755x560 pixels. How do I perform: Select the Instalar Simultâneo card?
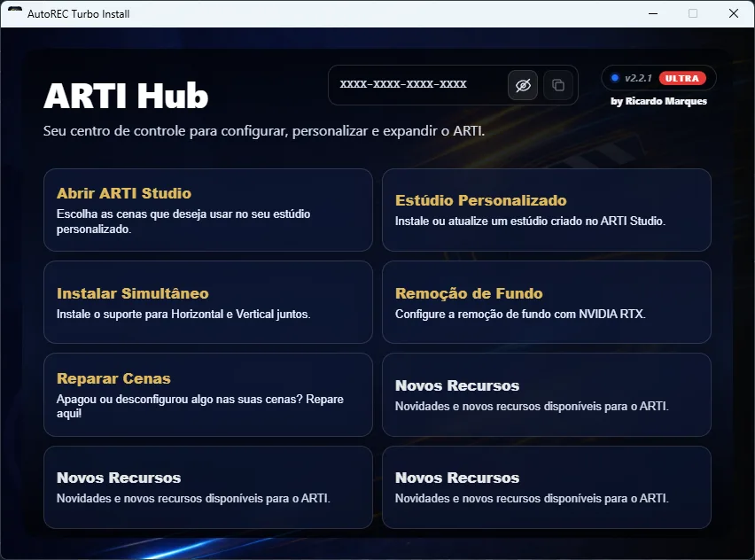pyautogui.click(x=208, y=302)
